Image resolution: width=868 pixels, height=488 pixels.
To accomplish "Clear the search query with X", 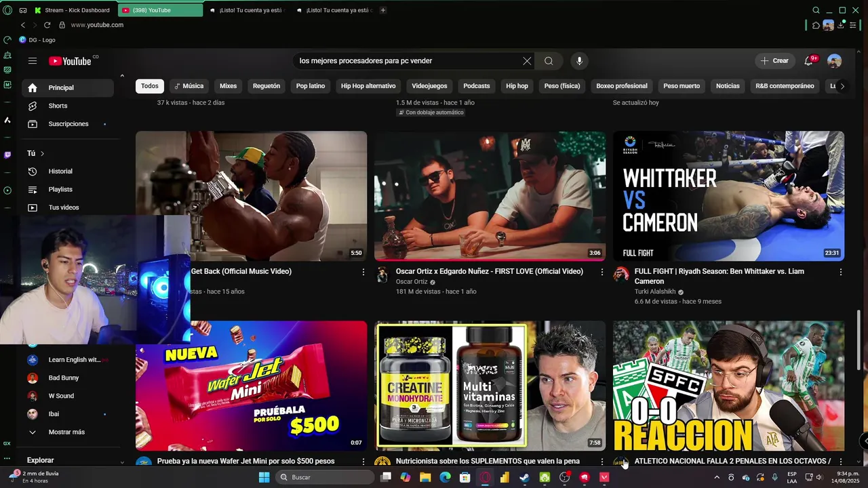I will (527, 61).
